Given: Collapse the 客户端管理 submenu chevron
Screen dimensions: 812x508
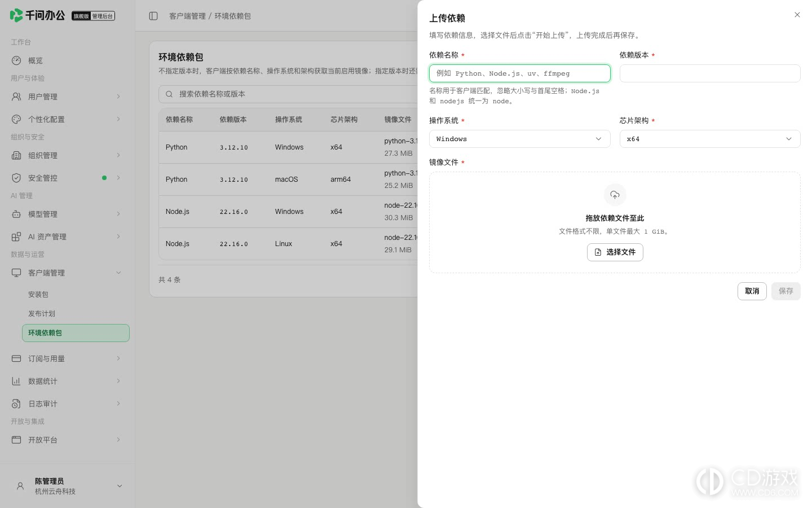Looking at the screenshot, I should 118,273.
